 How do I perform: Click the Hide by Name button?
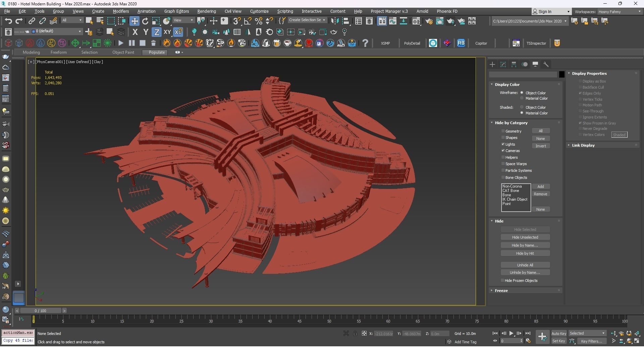coord(525,245)
